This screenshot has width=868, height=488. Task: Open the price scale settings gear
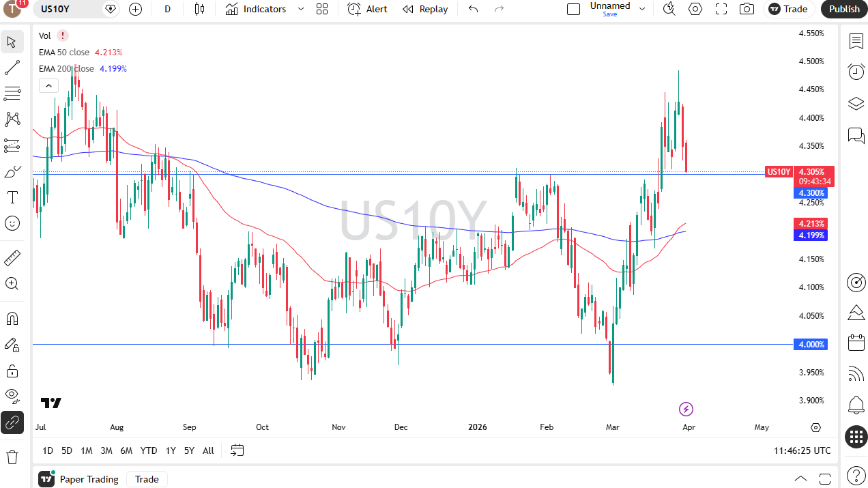[x=815, y=427]
